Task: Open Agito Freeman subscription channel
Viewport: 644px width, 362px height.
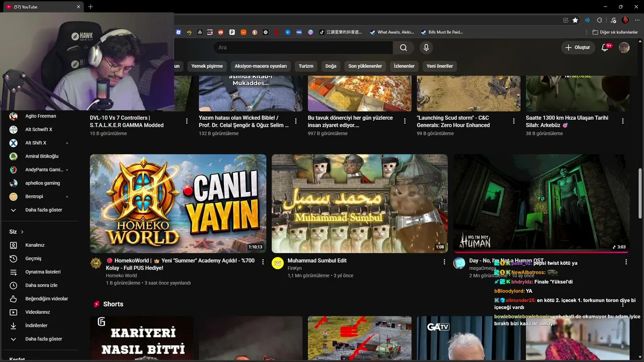Action: click(x=39, y=116)
